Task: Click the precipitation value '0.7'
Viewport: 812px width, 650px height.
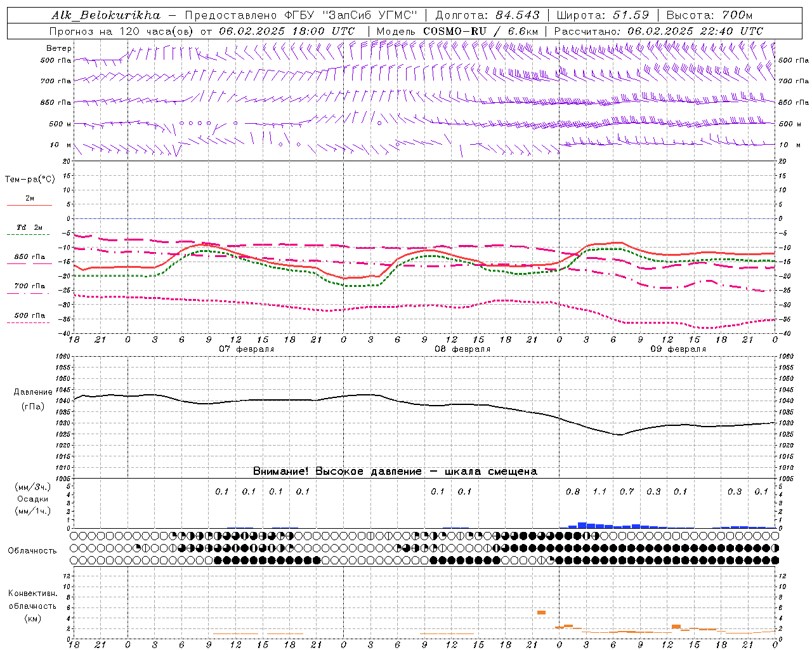Action: 627,492
